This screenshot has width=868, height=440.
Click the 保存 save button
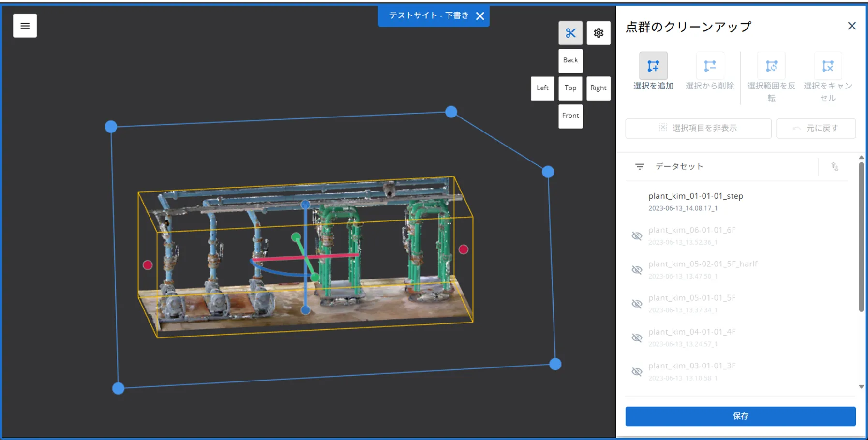(740, 416)
